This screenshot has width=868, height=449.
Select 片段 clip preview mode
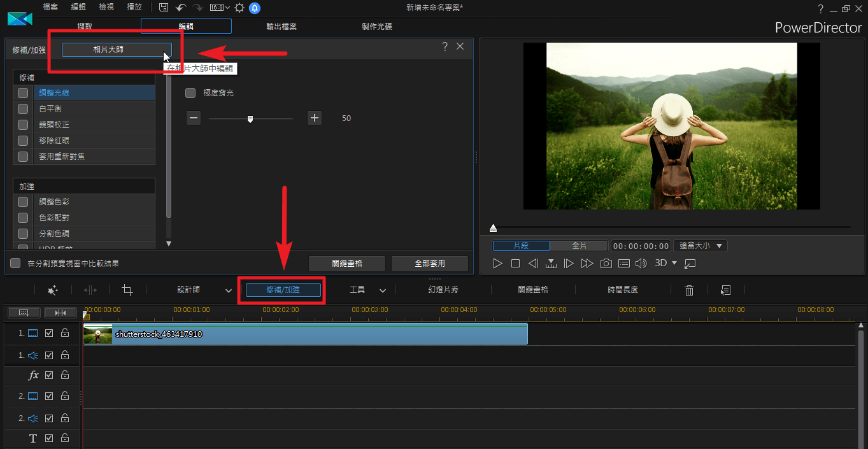pyautogui.click(x=522, y=246)
